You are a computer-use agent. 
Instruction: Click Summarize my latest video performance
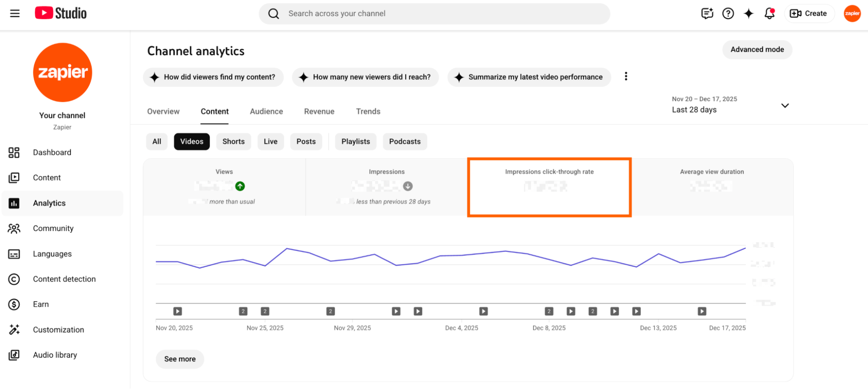point(529,77)
